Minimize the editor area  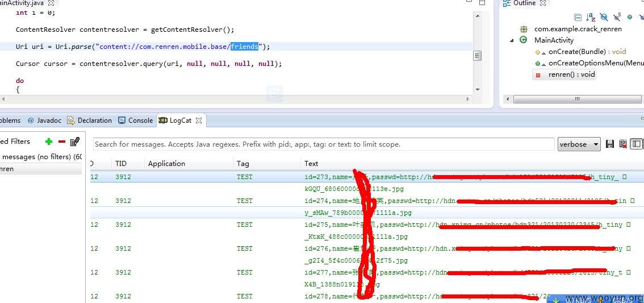click(x=469, y=2)
